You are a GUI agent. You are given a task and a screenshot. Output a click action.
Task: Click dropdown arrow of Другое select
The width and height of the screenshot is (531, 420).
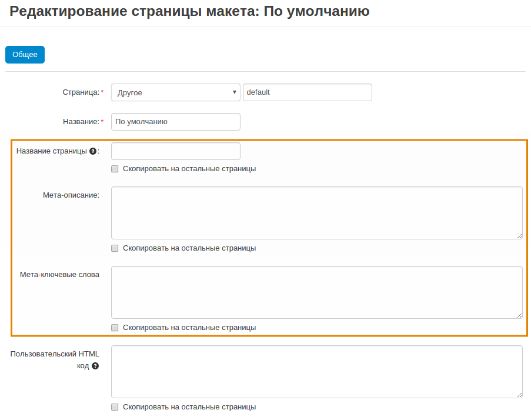pyautogui.click(x=235, y=92)
